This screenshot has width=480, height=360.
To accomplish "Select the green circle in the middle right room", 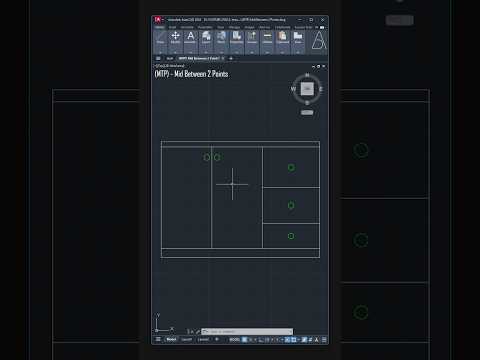I will click(x=291, y=205).
